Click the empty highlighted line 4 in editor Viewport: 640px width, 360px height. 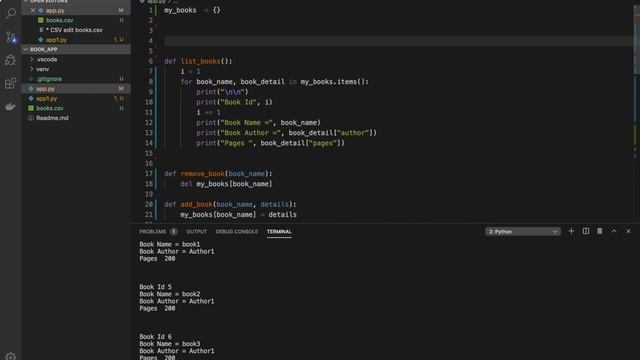(x=398, y=41)
